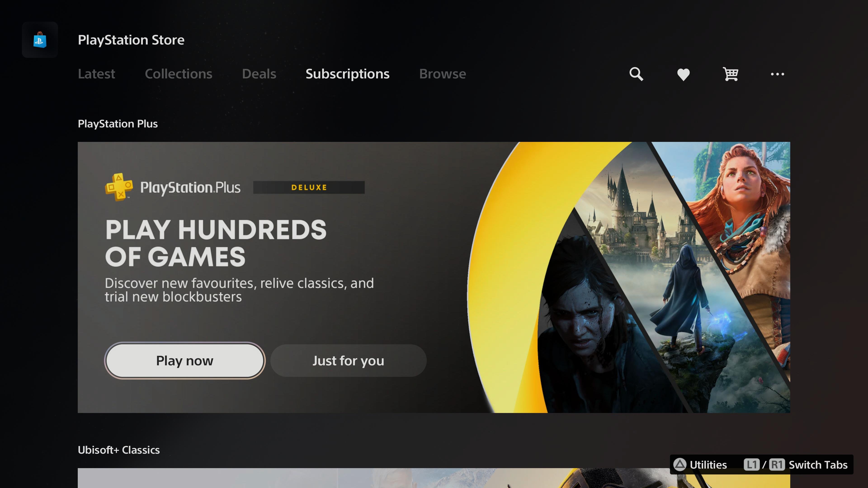This screenshot has width=868, height=488.
Task: Toggle PlayStation Plus Deluxe badge
Action: click(308, 187)
